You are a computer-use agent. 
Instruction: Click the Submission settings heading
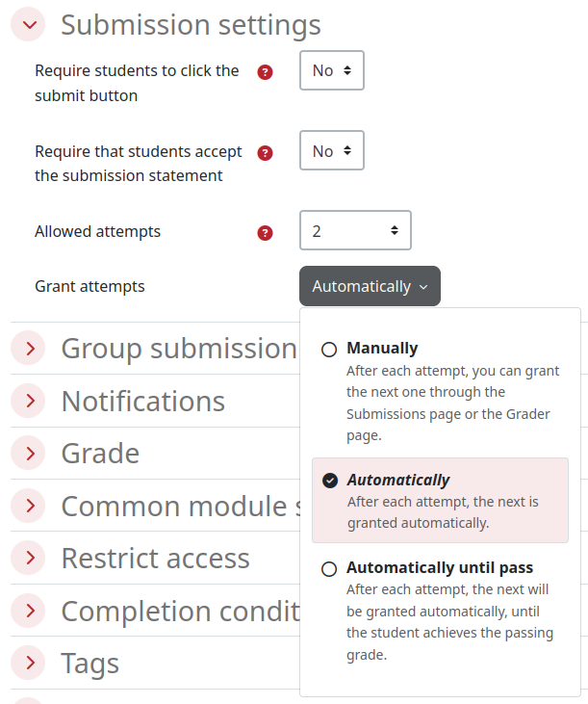click(x=191, y=25)
